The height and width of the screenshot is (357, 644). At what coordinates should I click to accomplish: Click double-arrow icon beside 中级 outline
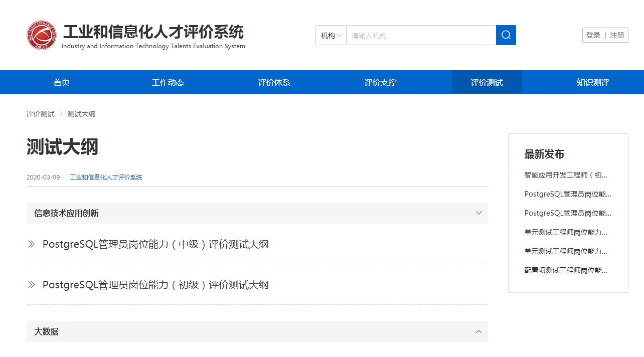click(x=32, y=244)
